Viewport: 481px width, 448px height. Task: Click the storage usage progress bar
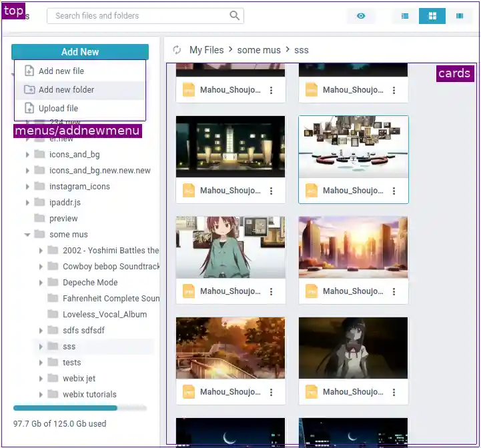(80, 408)
